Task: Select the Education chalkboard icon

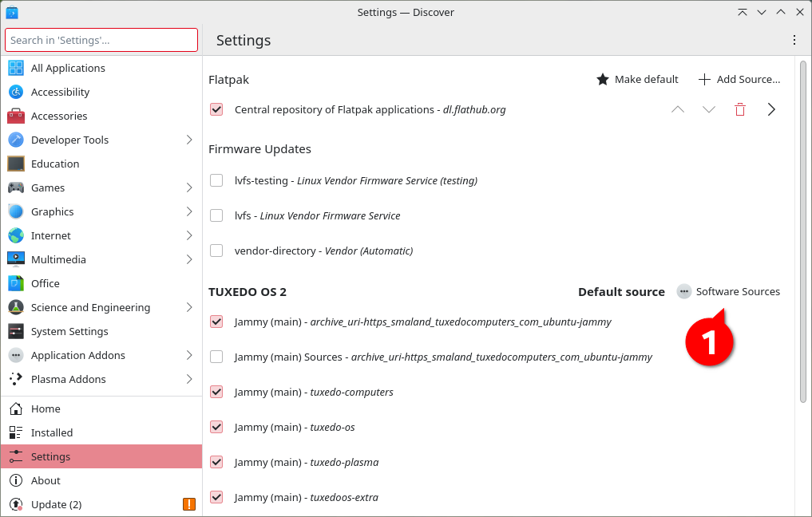Action: (x=16, y=164)
